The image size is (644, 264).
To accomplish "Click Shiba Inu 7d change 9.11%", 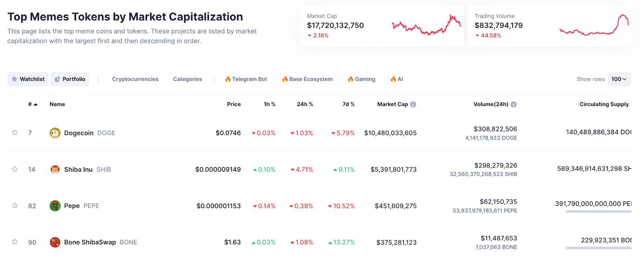I will (x=344, y=169).
